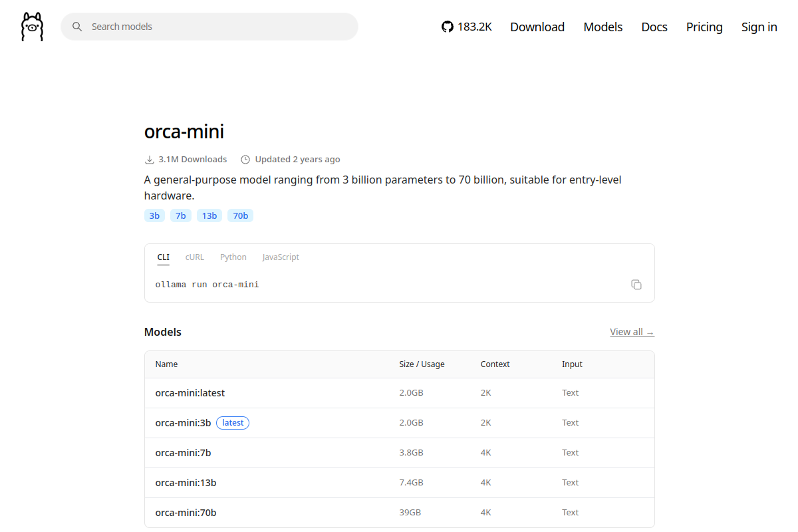Click the blue 'latest' badge
798x532 pixels.
[x=233, y=423]
